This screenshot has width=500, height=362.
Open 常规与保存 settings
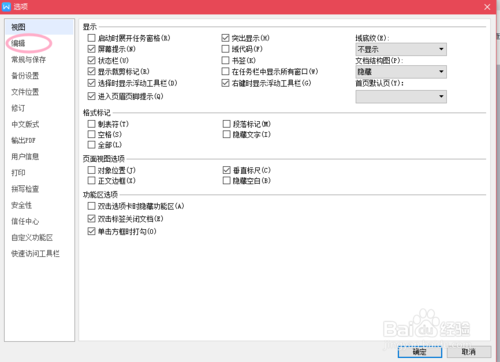click(x=29, y=60)
